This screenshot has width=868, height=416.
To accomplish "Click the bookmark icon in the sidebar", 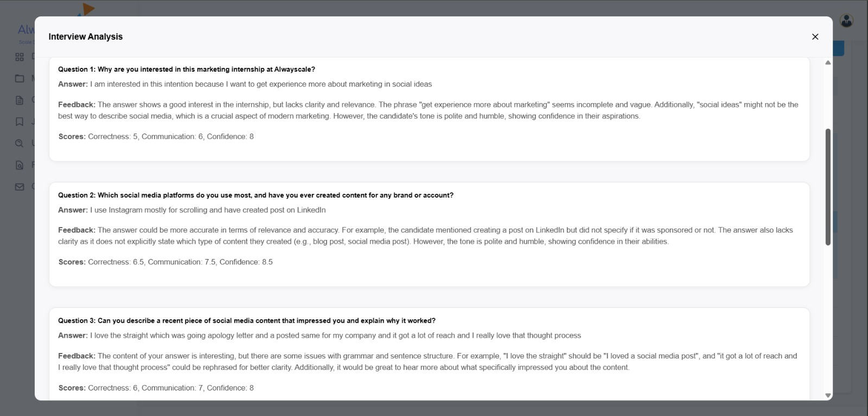I will pyautogui.click(x=20, y=121).
